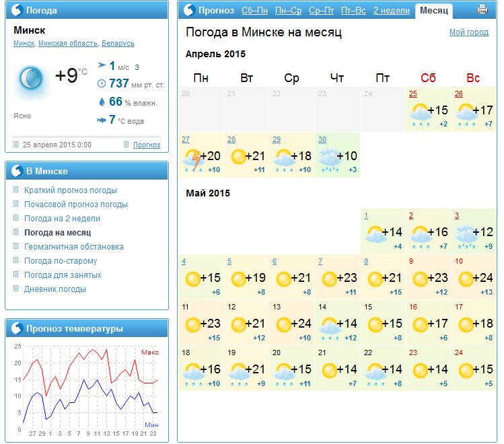Open the 2 недели forecast tab
The width and height of the screenshot is (504, 444).
coord(391,11)
